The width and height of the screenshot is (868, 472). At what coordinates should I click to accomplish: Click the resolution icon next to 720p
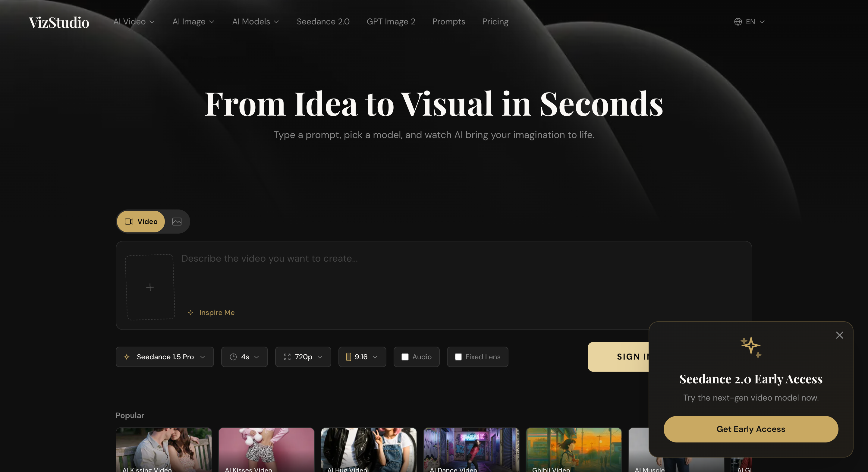pyautogui.click(x=287, y=357)
